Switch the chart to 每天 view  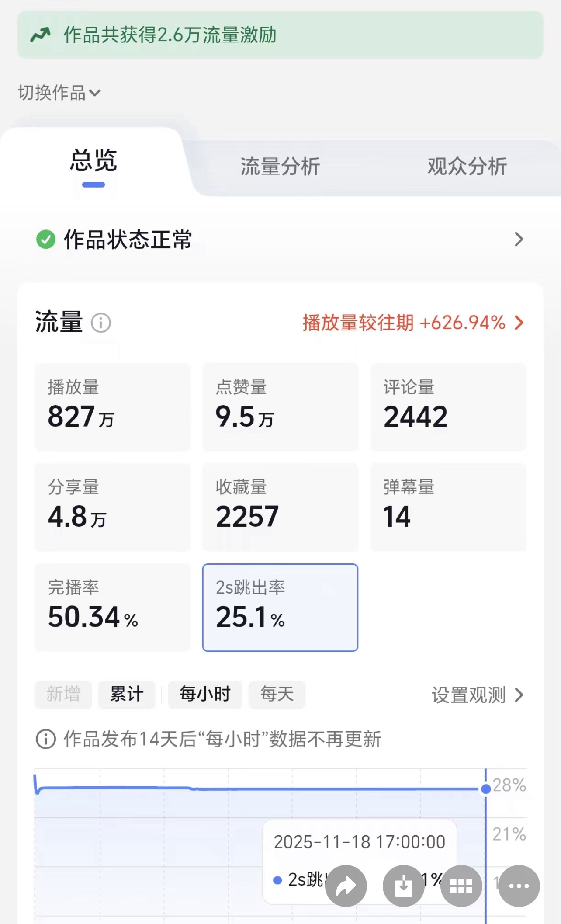click(277, 694)
